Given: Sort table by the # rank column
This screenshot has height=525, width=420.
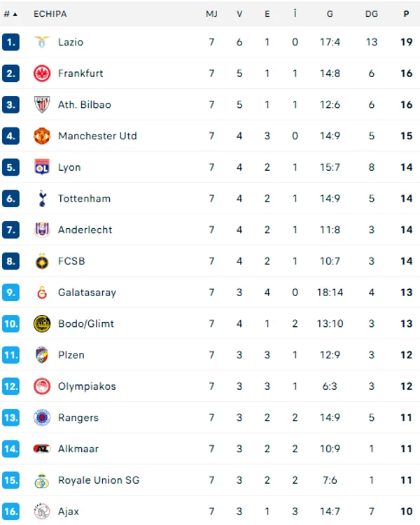Looking at the screenshot, I should (x=10, y=14).
